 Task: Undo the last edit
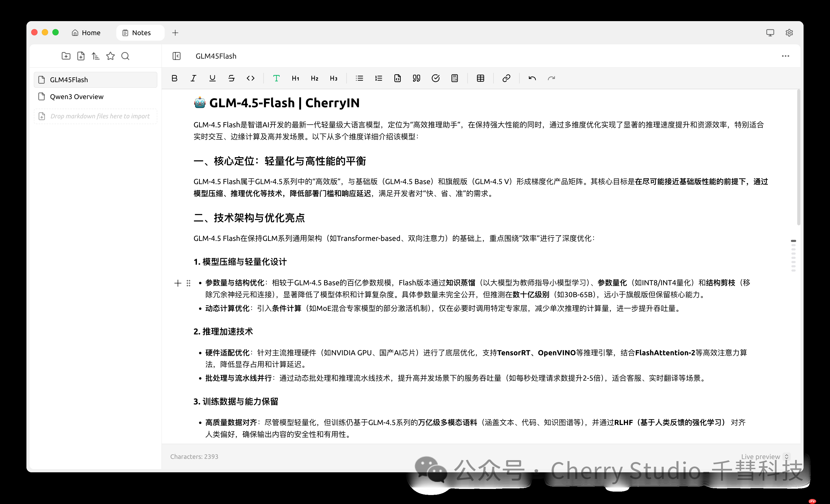pos(532,78)
